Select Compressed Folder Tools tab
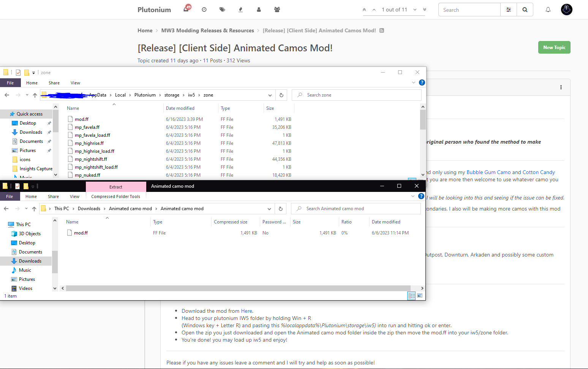This screenshot has width=588, height=369. tap(116, 196)
